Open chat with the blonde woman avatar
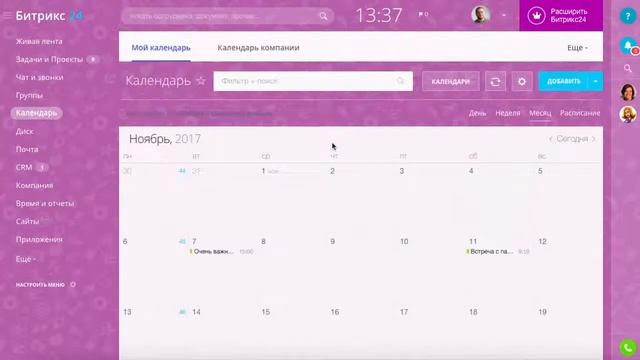This screenshot has width=640, height=360. click(x=628, y=114)
